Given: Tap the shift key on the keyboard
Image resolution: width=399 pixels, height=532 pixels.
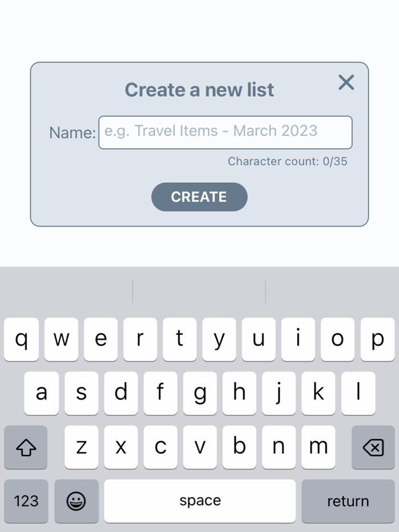Looking at the screenshot, I should click(x=25, y=448).
